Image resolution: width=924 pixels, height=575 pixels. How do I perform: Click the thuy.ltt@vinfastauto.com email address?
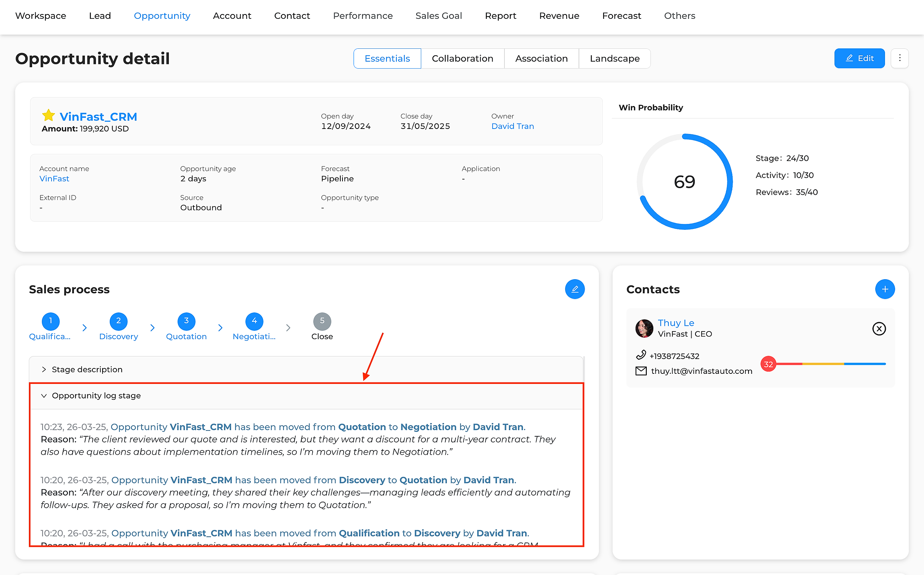click(x=701, y=371)
